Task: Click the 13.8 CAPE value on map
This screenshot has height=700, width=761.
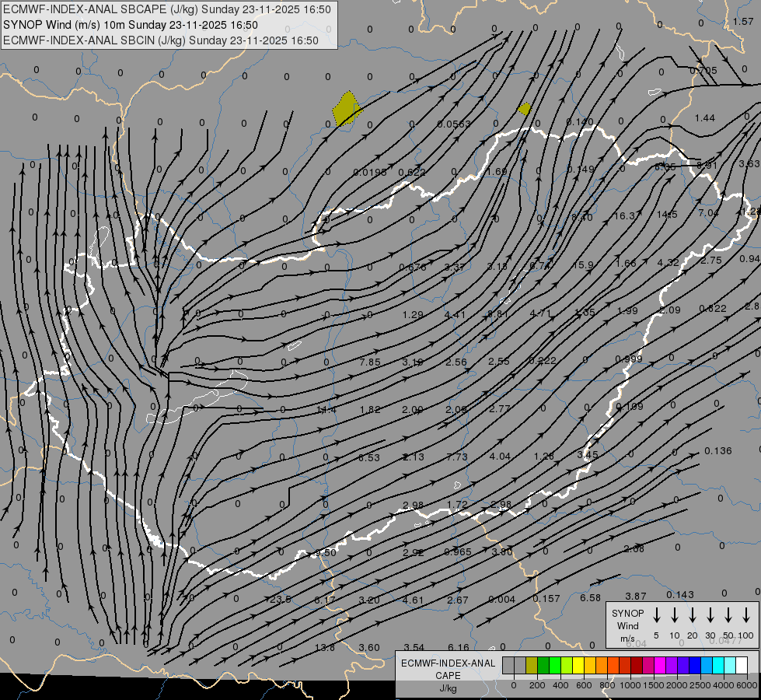Action: point(325,647)
